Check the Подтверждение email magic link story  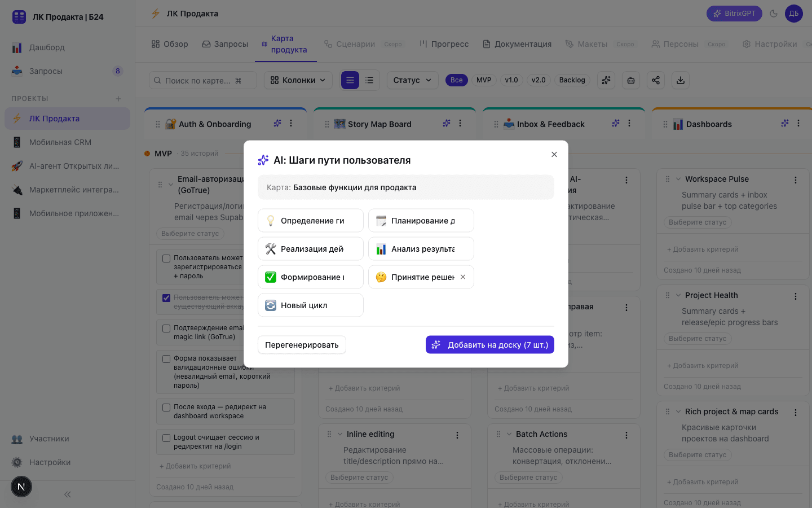tap(166, 328)
